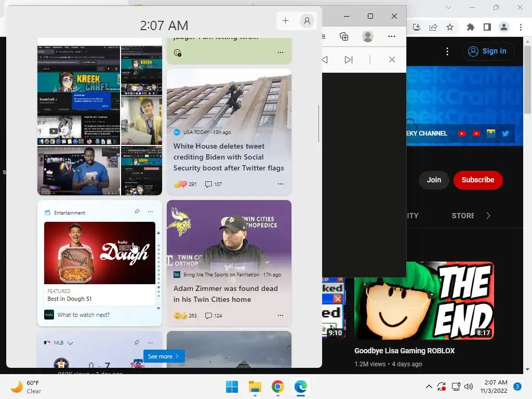Click Edge Collections icon in toolbar
Image resolution: width=532 pixels, height=399 pixels.
point(344,36)
